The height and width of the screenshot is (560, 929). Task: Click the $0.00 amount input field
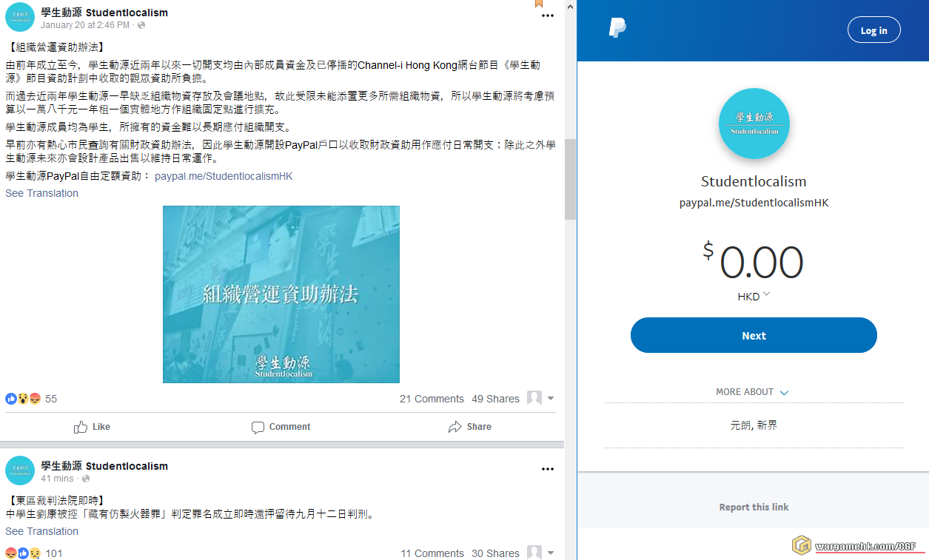[760, 263]
